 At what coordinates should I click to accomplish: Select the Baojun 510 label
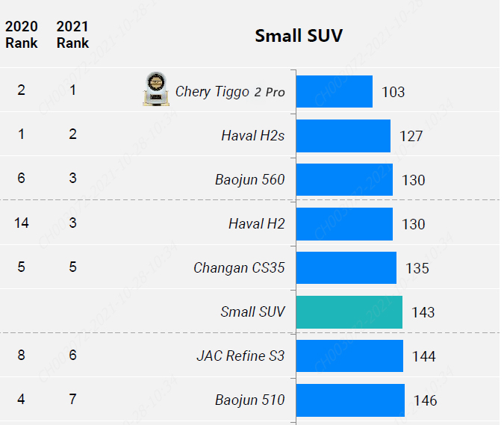[x=249, y=400]
